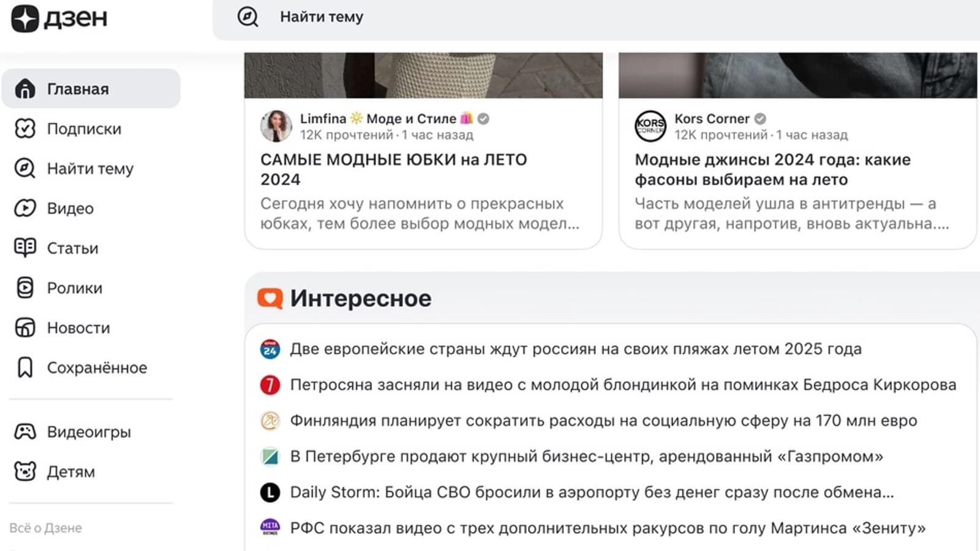Open headline 'Финляндия планирует сократить расходы'
The image size is (980, 551).
[x=603, y=421]
